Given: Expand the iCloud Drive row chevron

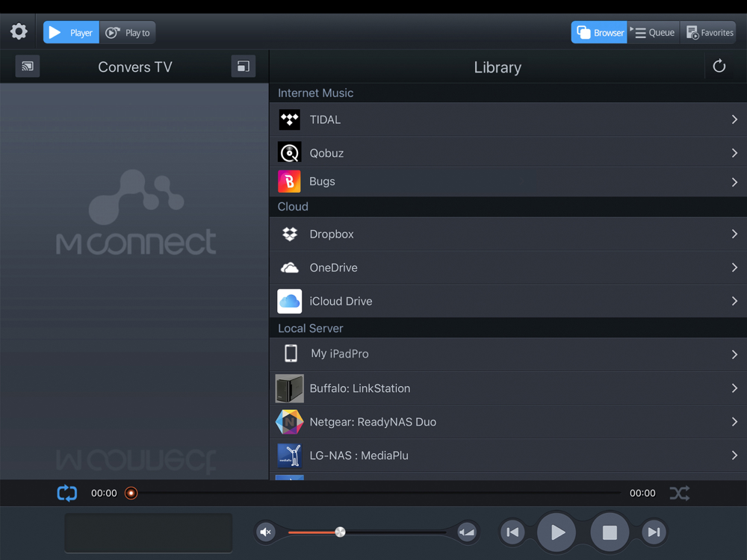Looking at the screenshot, I should pyautogui.click(x=734, y=301).
